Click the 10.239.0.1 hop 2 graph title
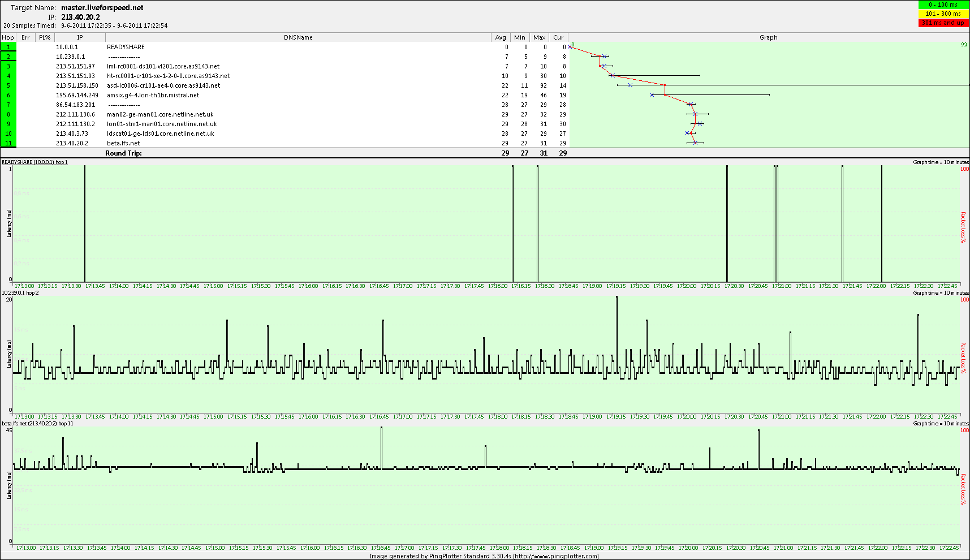The image size is (970, 560). [20, 293]
